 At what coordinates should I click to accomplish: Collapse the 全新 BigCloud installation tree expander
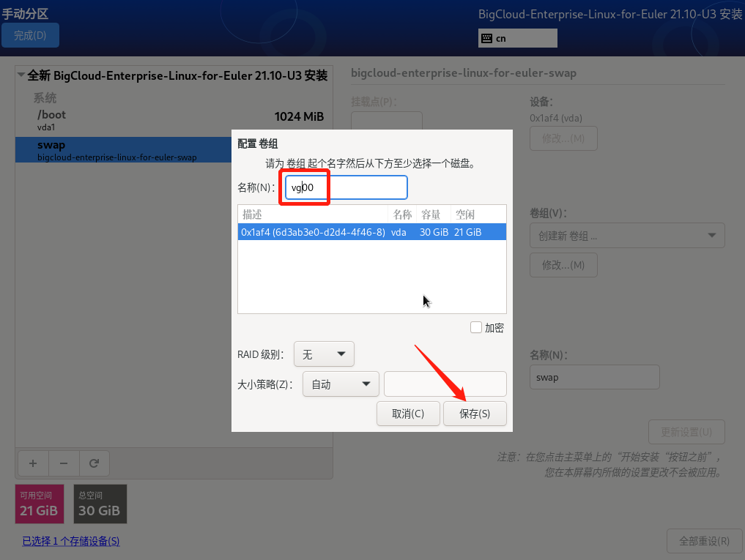click(21, 75)
